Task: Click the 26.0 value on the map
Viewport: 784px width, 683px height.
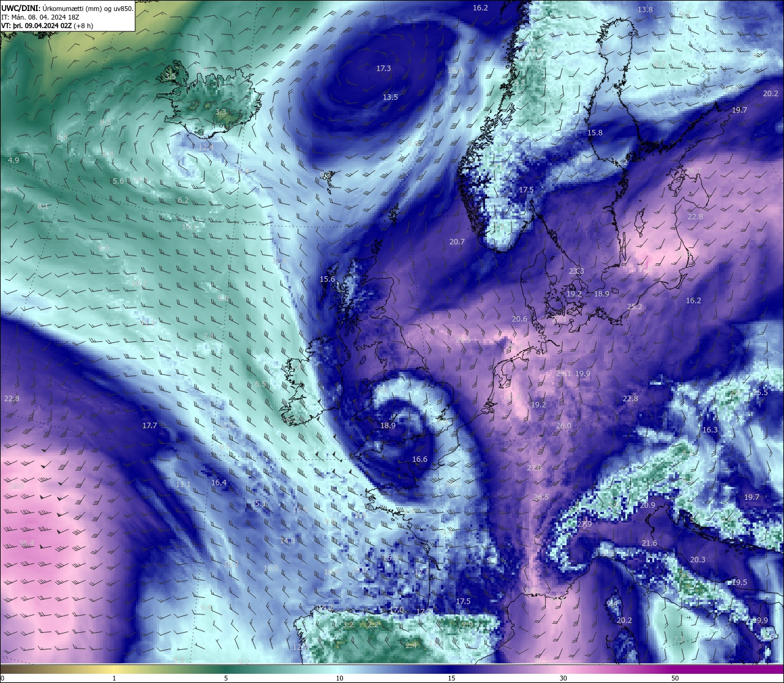Action: click(563, 426)
